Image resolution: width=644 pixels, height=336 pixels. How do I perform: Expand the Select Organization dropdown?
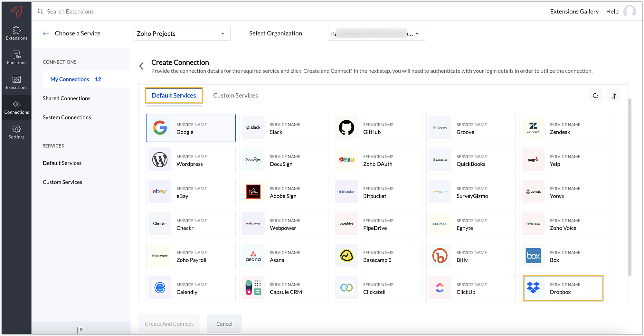click(x=376, y=33)
